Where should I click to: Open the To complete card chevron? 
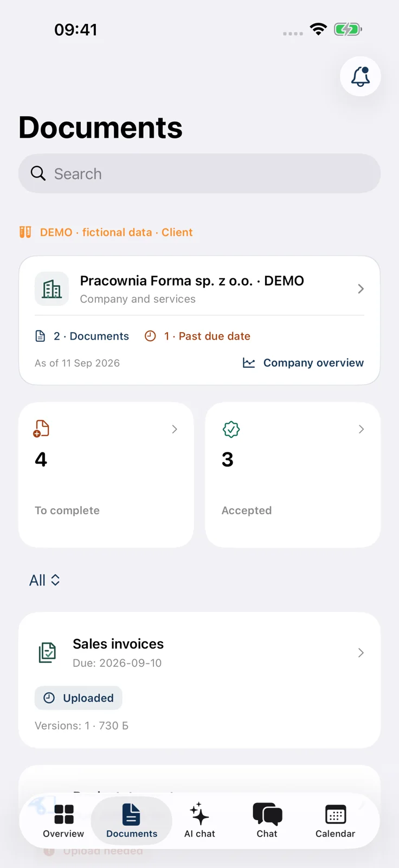pos(175,429)
